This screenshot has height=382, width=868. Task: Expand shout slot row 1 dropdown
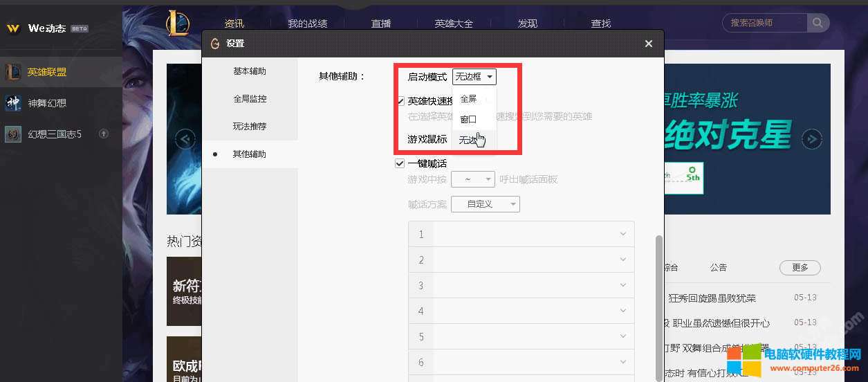[624, 234]
